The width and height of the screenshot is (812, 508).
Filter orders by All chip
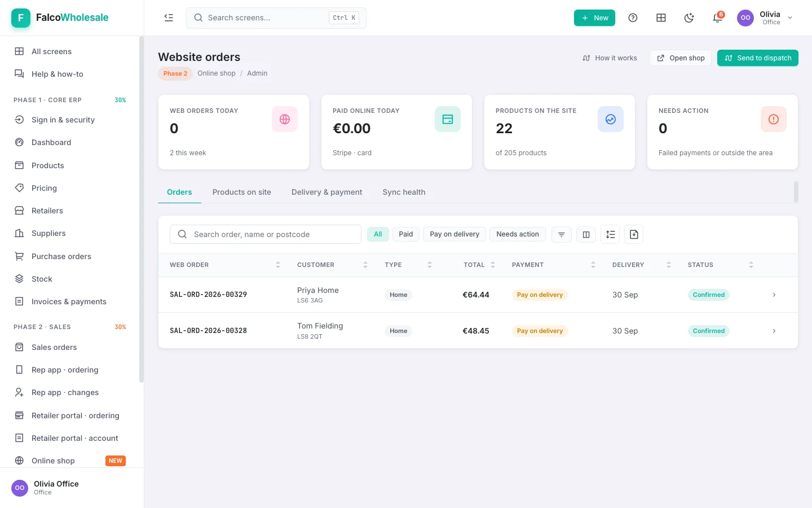point(378,234)
